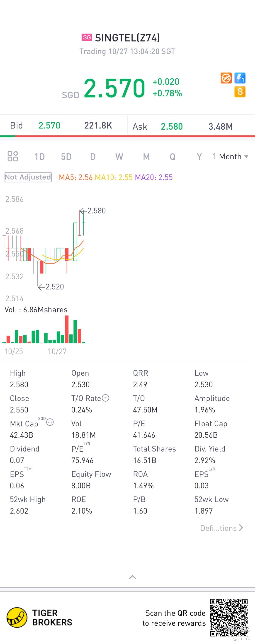Tap the QRR value 2.49
This screenshot has height=644, width=255.
point(140,385)
